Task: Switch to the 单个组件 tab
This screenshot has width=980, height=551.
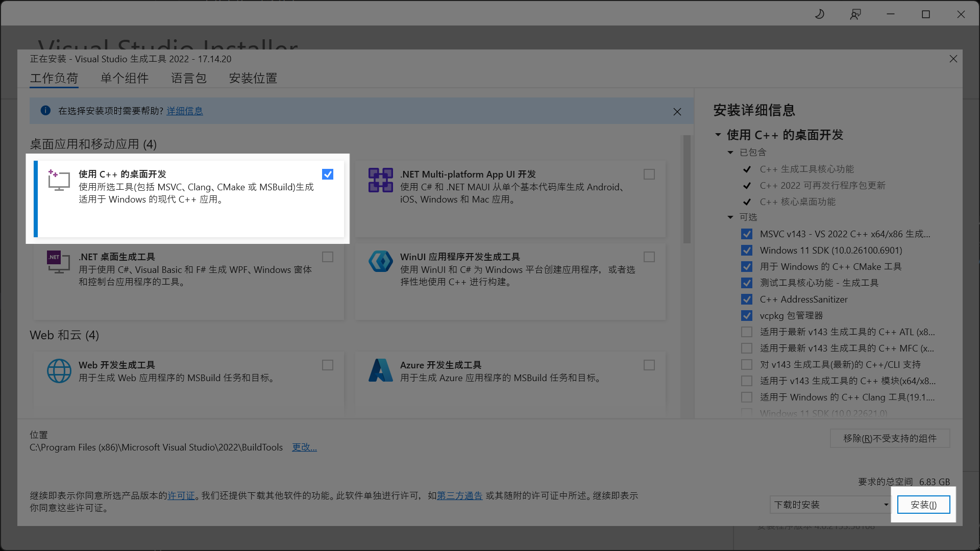Action: (x=125, y=79)
